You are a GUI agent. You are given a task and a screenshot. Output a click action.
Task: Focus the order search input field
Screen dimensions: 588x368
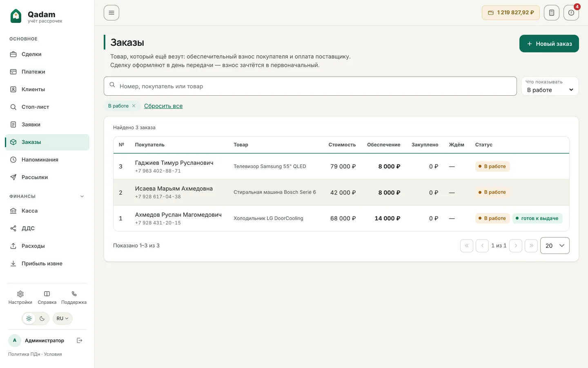[310, 86]
